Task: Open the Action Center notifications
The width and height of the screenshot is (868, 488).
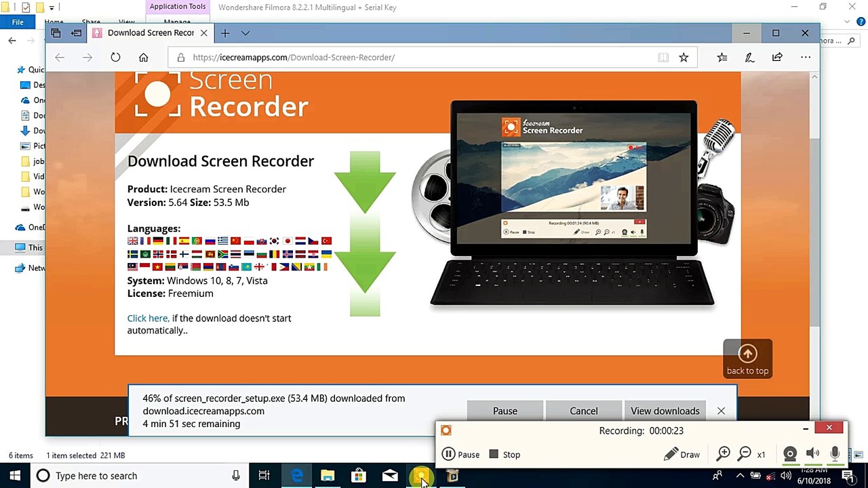Action: click(848, 476)
